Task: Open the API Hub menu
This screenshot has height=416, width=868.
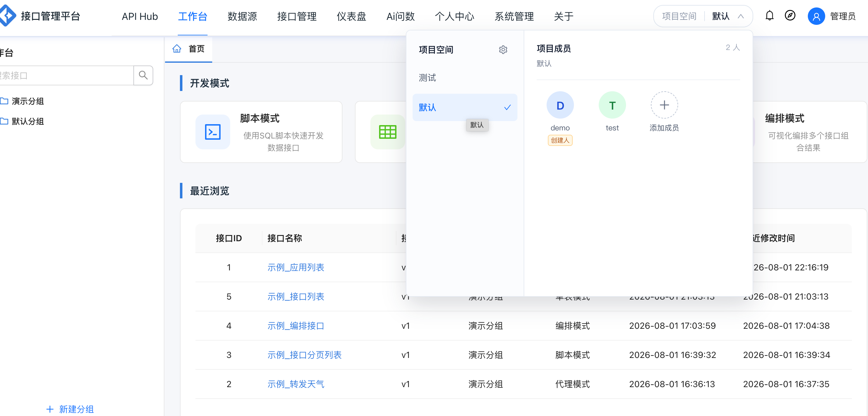Action: point(140,16)
